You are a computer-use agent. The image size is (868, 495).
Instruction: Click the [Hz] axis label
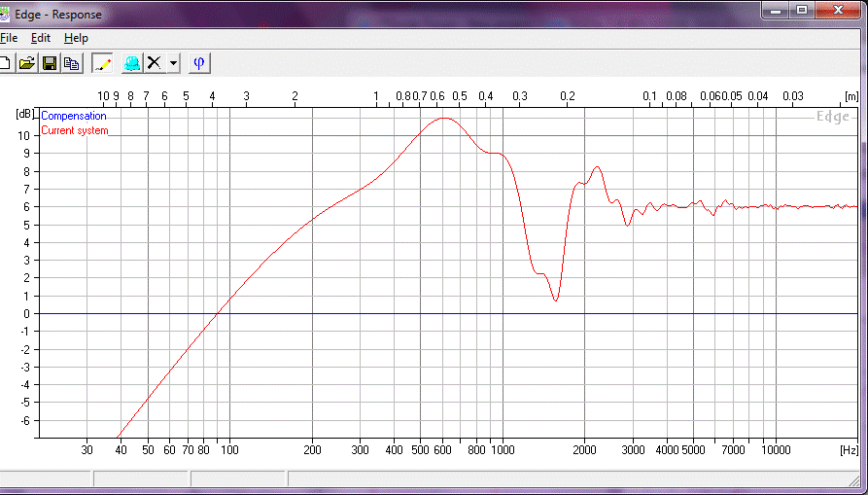click(x=850, y=448)
